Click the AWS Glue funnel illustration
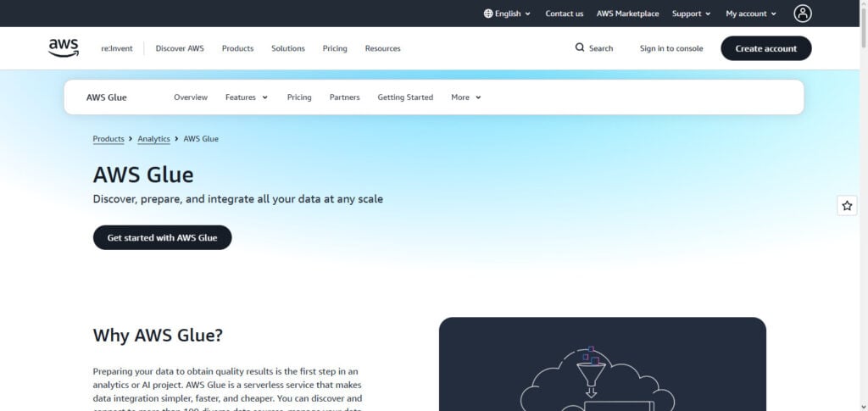 coord(603,364)
